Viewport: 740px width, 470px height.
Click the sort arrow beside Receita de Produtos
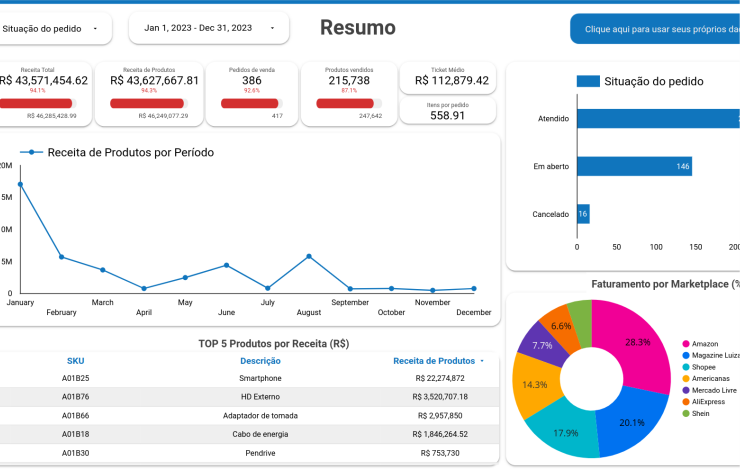point(482,361)
